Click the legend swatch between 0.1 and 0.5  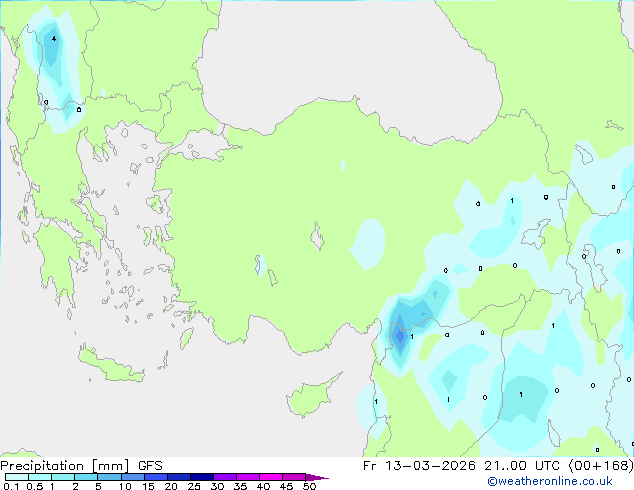[x=17, y=477]
